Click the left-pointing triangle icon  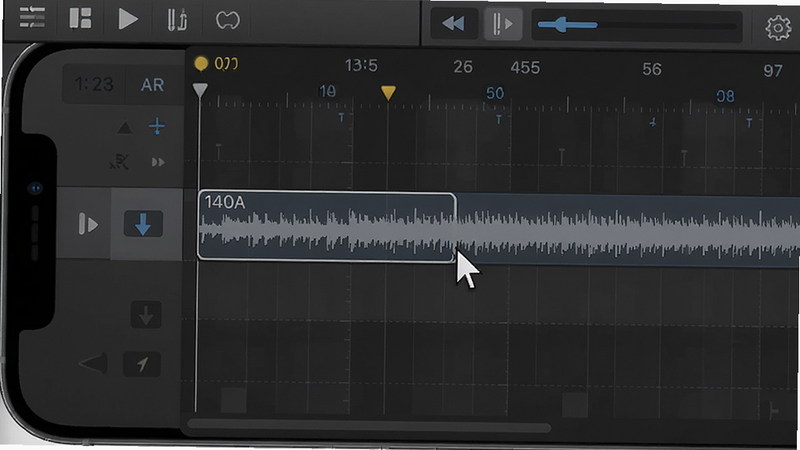(94, 363)
